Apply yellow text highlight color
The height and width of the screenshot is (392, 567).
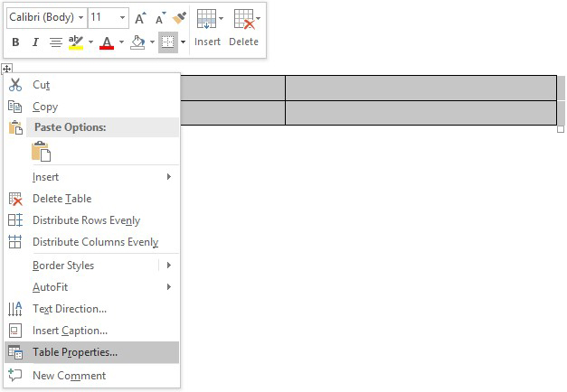[x=76, y=42]
